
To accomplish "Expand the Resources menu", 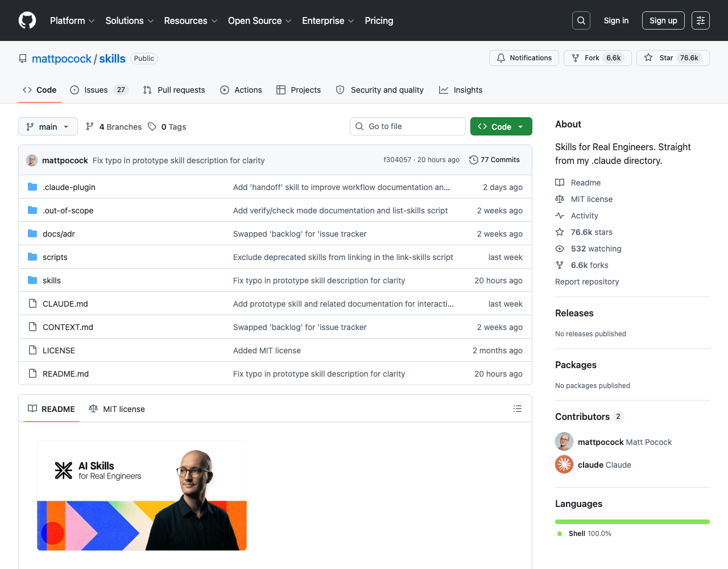I will (191, 20).
